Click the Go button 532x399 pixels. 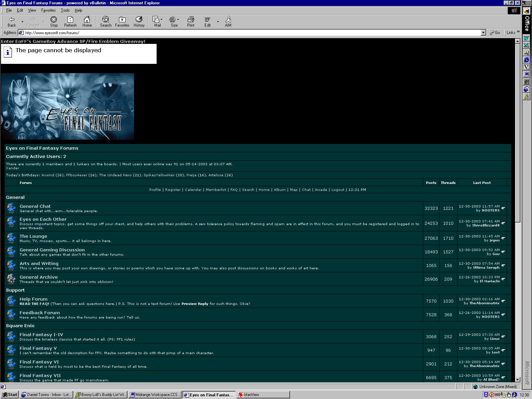tap(495, 33)
